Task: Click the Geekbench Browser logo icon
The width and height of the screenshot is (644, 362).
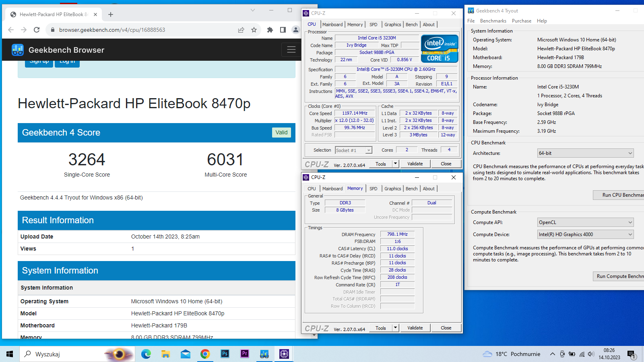Action: coord(18,50)
